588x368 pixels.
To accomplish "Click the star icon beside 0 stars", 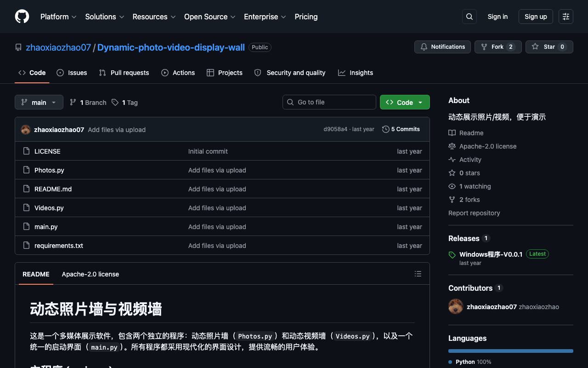I will tap(452, 173).
